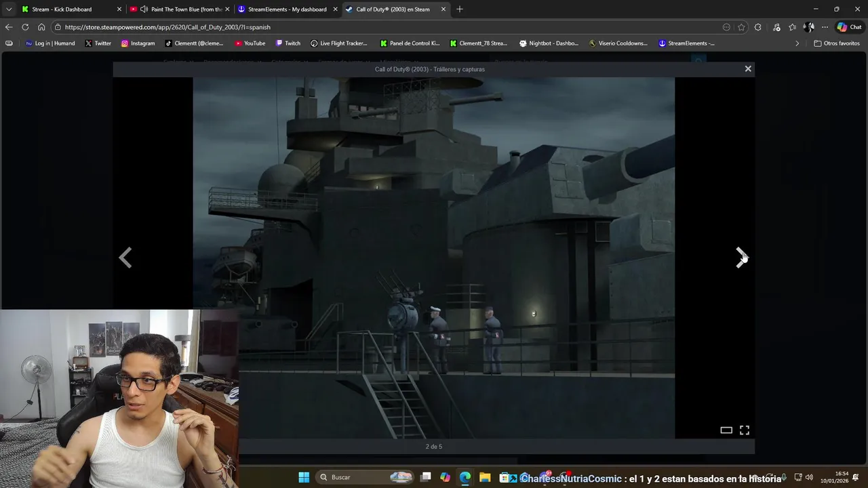The height and width of the screenshot is (488, 868).
Task: Open the Clementt TikTok bookmark
Action: pos(194,43)
